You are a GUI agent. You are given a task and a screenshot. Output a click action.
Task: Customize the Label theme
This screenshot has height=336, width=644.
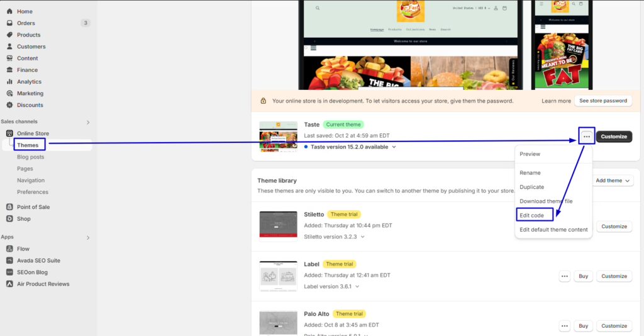614,276
